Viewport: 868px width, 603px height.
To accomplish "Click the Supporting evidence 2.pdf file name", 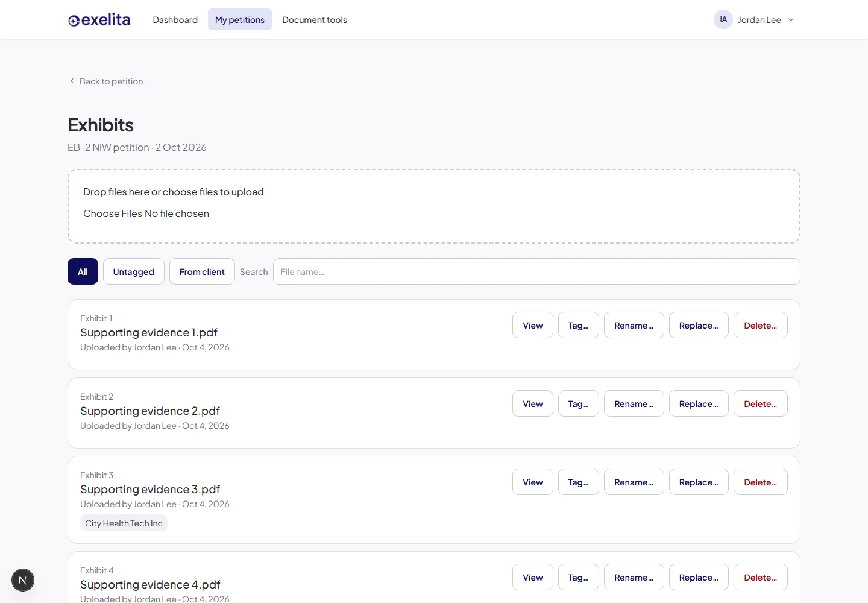I will click(150, 411).
